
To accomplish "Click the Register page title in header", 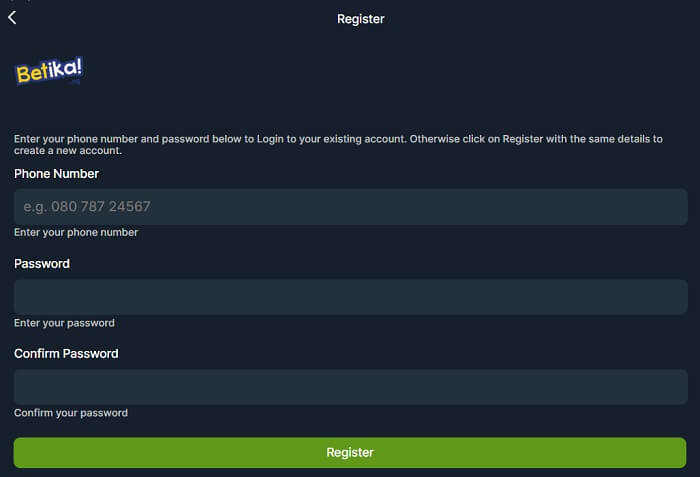I will [361, 19].
